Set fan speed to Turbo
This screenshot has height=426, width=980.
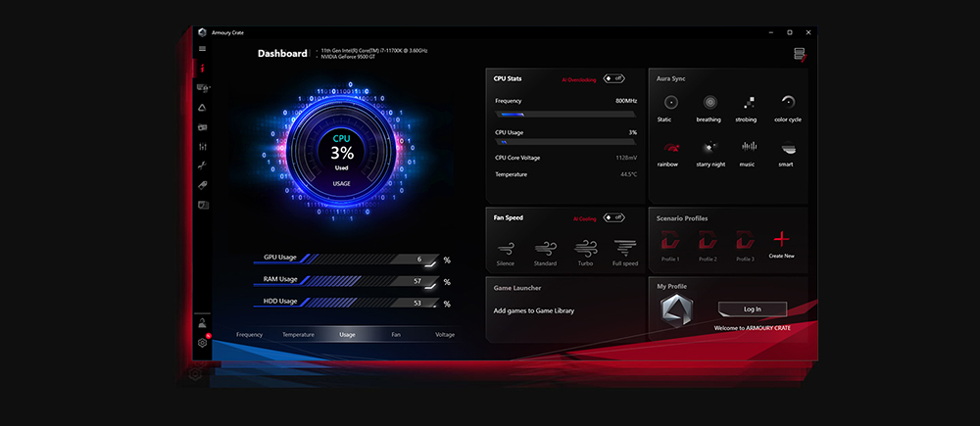pyautogui.click(x=586, y=253)
